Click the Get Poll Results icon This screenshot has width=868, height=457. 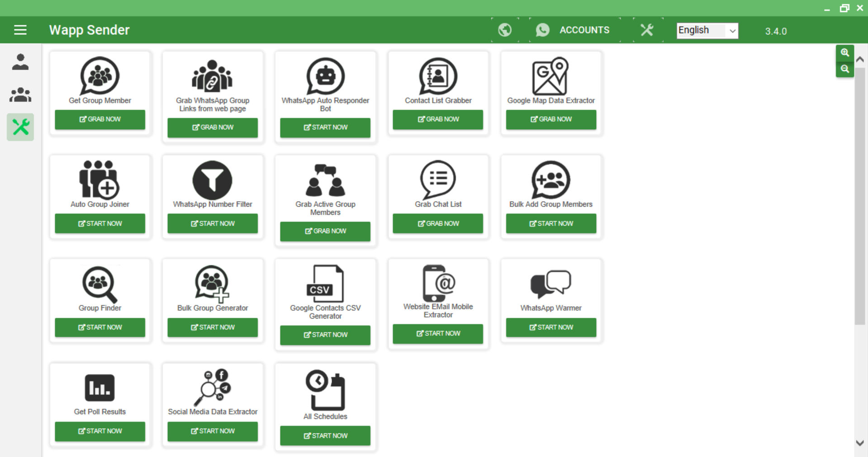tap(100, 388)
